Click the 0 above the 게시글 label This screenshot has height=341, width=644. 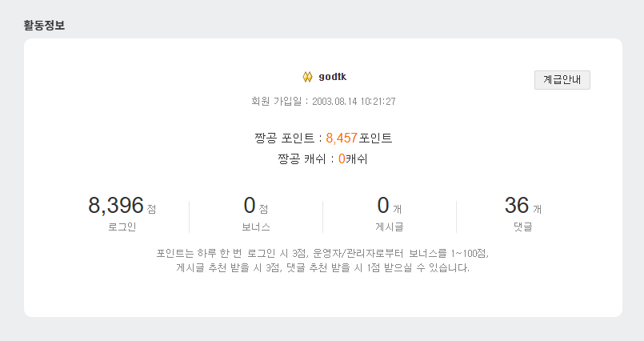[x=382, y=206]
